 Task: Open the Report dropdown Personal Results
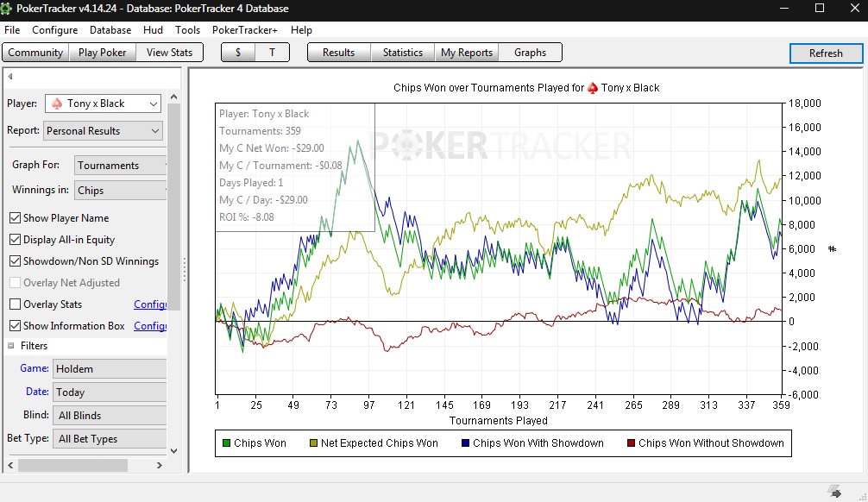[103, 131]
